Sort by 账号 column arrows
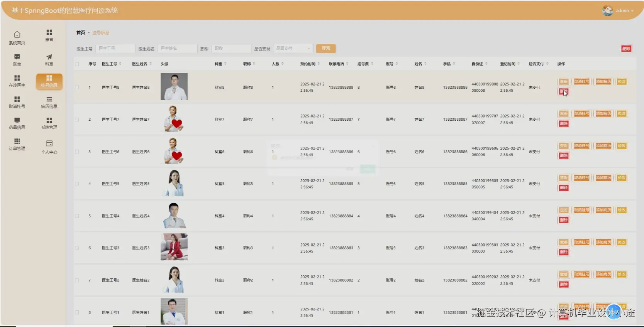The image size is (644, 327). click(x=397, y=64)
